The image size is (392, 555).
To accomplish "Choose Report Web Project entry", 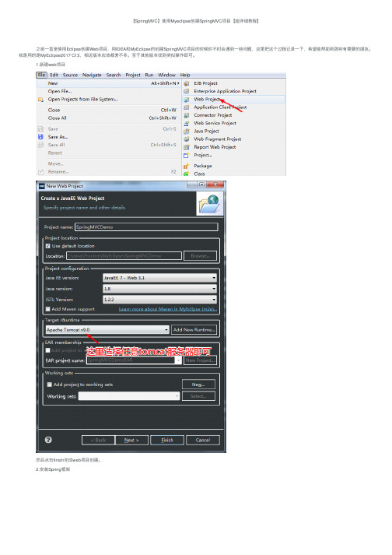I will pyautogui.click(x=215, y=147).
